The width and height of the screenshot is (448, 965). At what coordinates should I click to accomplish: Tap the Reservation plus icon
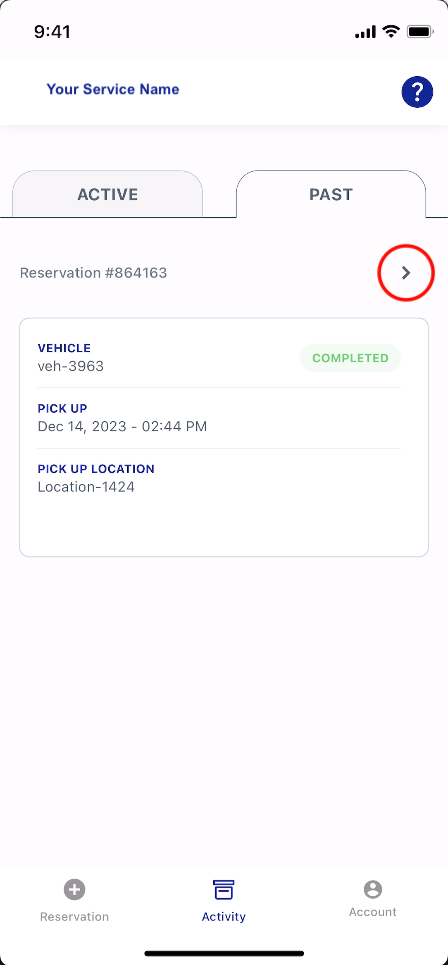(74, 889)
